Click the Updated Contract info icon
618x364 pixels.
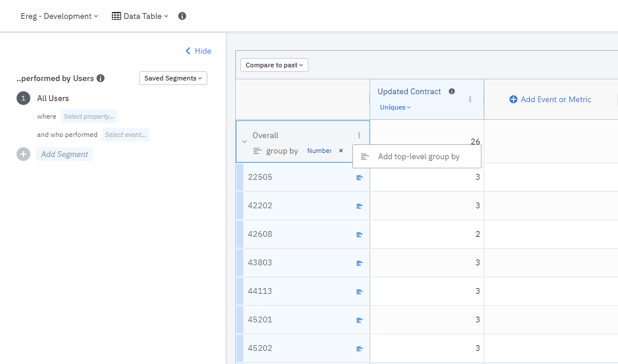point(452,91)
